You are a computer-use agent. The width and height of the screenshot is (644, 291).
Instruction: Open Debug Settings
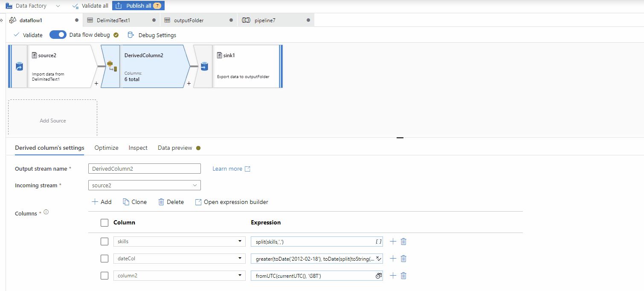click(152, 35)
